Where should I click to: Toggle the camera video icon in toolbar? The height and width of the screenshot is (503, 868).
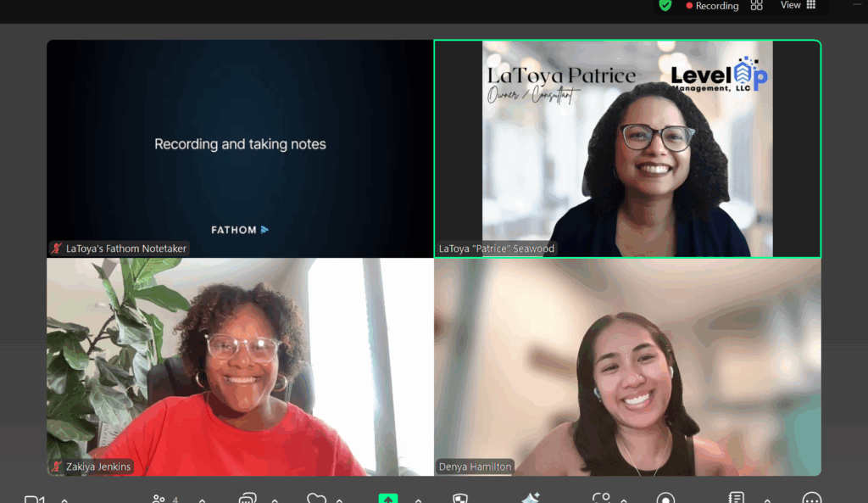34,499
